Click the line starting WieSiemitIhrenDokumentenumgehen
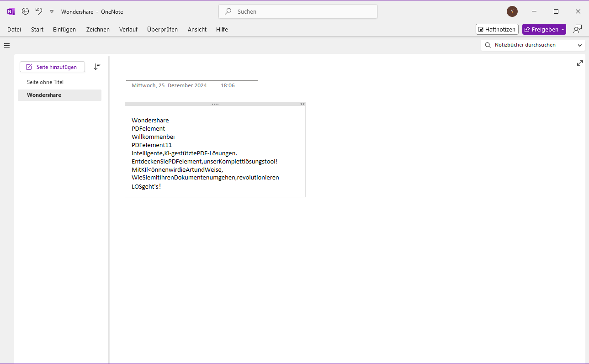 tap(205, 177)
